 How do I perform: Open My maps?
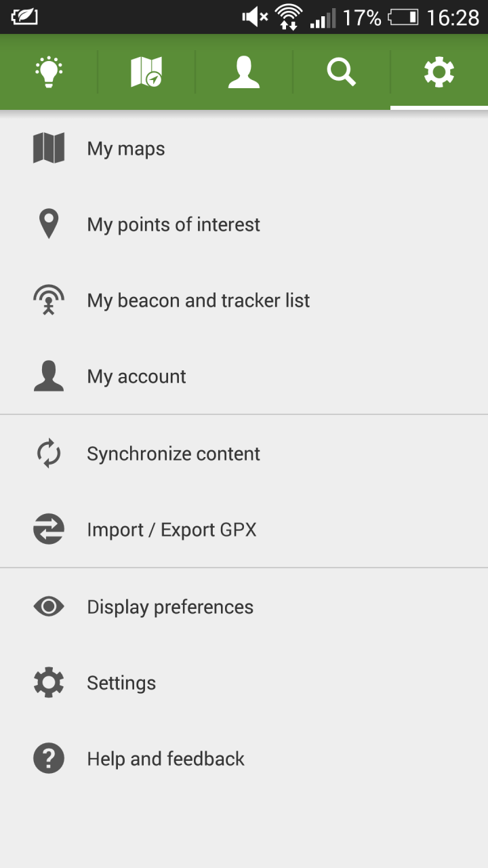126,149
